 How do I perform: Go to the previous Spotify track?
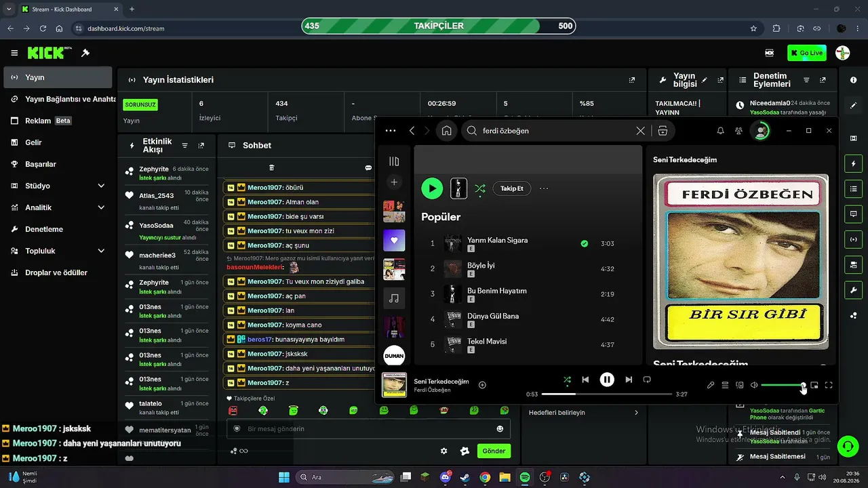coord(585,380)
